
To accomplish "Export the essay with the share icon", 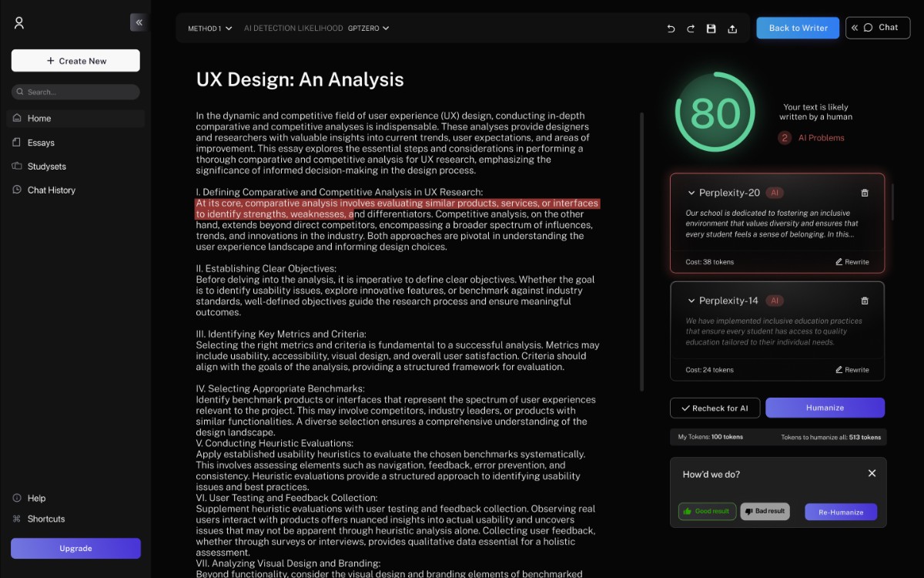I will tap(732, 29).
